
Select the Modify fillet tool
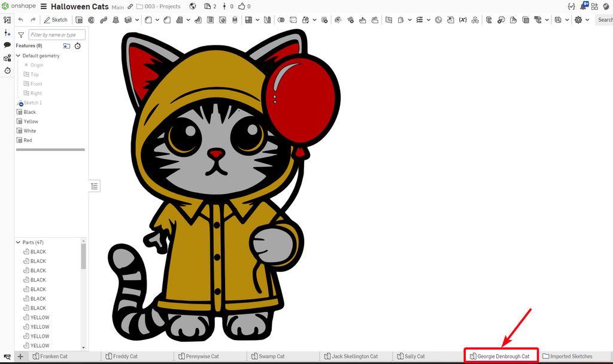pyautogui.click(x=338, y=20)
